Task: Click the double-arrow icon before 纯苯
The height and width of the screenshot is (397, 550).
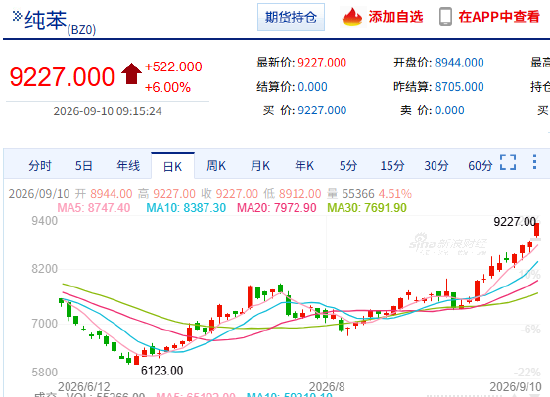Action: click(17, 16)
